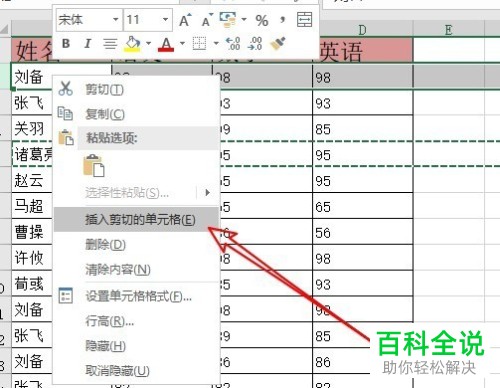Click the scissors cut icon
500x388 pixels.
click(x=65, y=89)
